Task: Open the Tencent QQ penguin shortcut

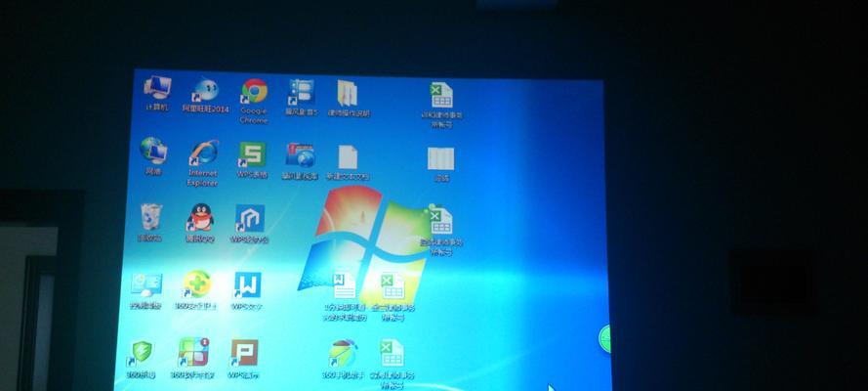Action: click(200, 224)
